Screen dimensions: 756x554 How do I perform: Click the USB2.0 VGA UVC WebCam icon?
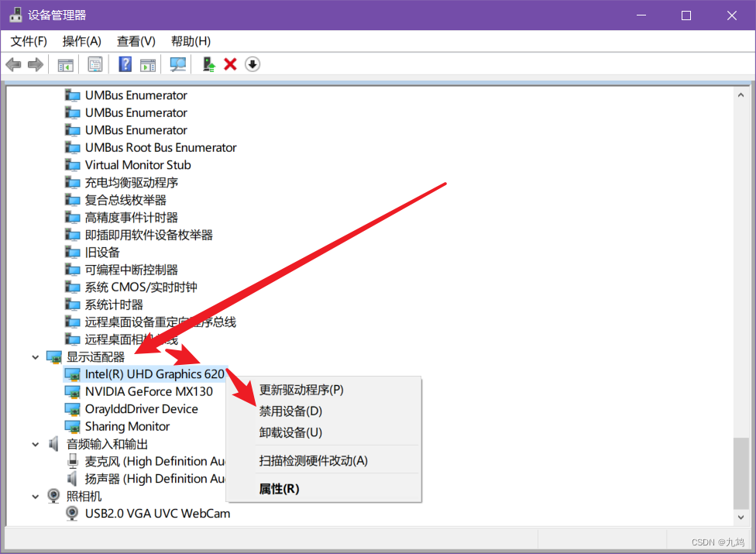click(72, 514)
